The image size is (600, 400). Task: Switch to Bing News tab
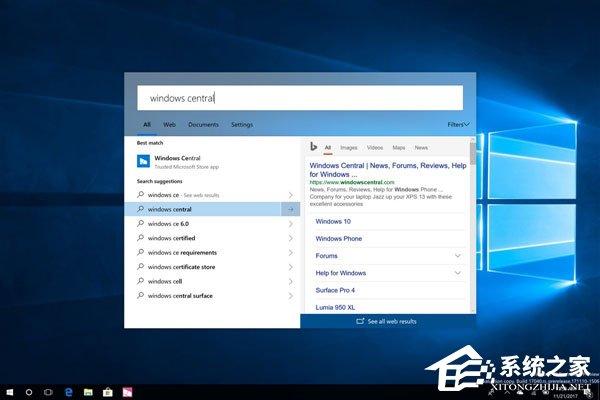(x=421, y=148)
